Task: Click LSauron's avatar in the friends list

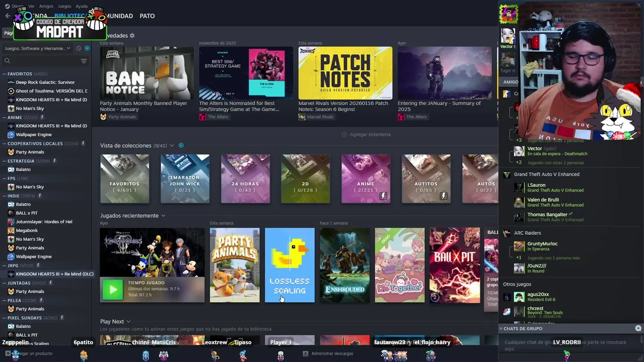Action: 519,188
